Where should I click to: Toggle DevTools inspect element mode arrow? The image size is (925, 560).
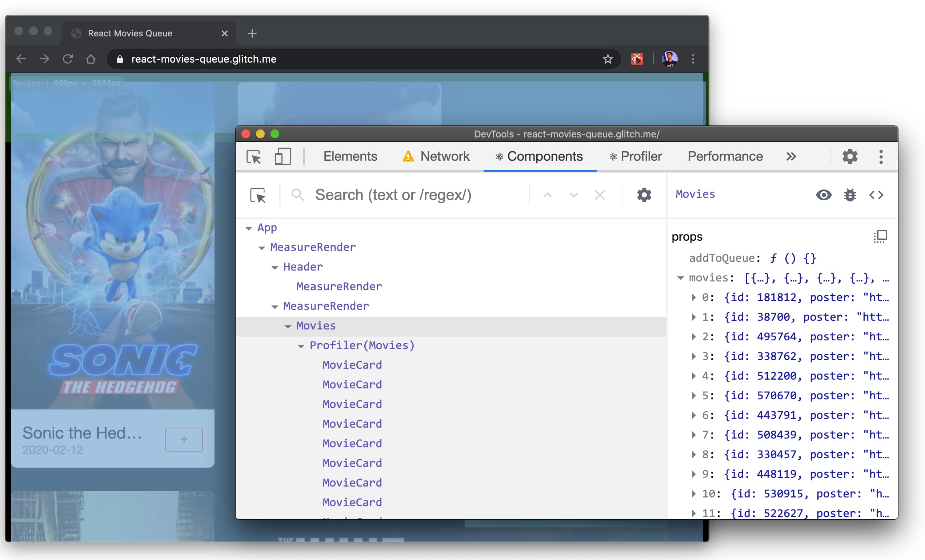pyautogui.click(x=254, y=156)
